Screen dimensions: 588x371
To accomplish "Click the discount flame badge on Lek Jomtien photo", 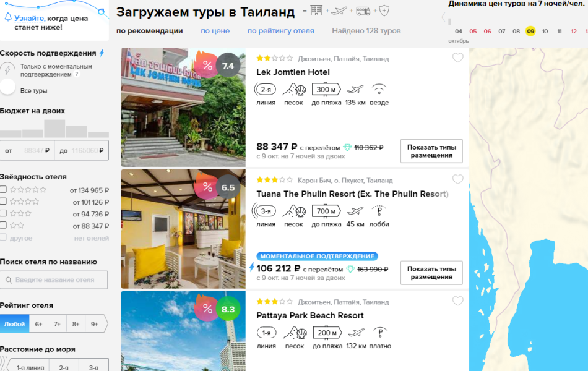I will (207, 64).
